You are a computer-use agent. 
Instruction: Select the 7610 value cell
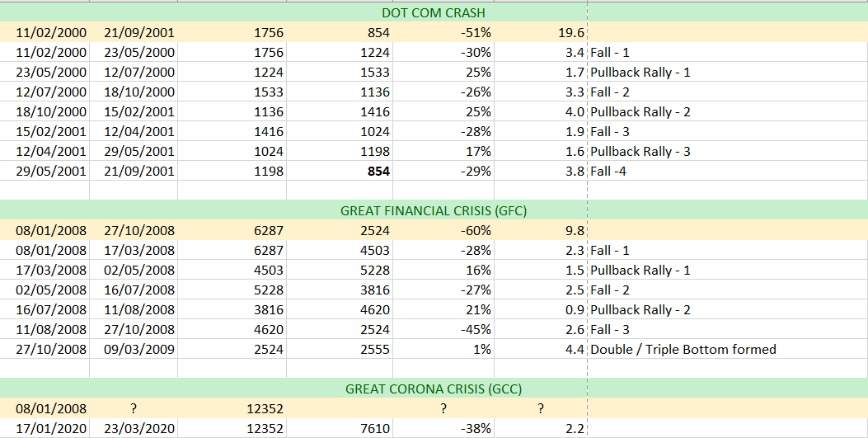pyautogui.click(x=375, y=429)
